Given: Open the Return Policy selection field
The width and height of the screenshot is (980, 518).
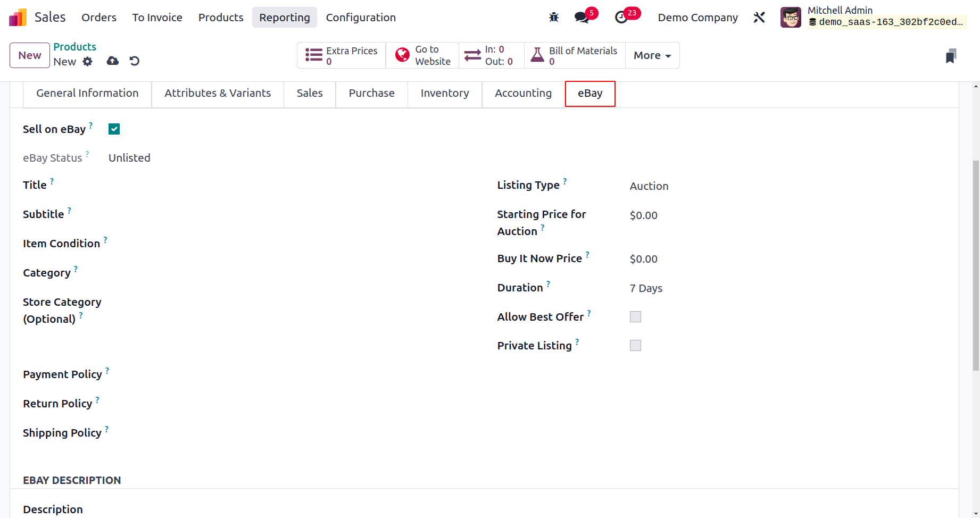Looking at the screenshot, I should [x=290, y=404].
